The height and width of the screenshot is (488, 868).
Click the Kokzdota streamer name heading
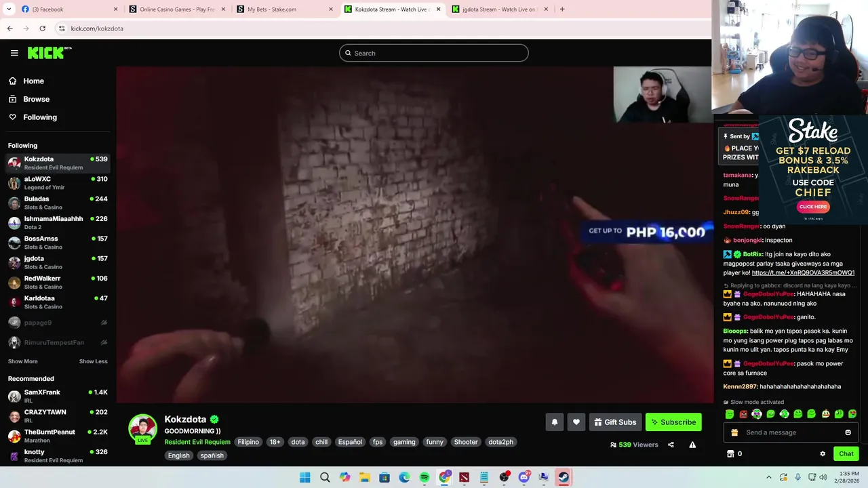click(x=185, y=420)
